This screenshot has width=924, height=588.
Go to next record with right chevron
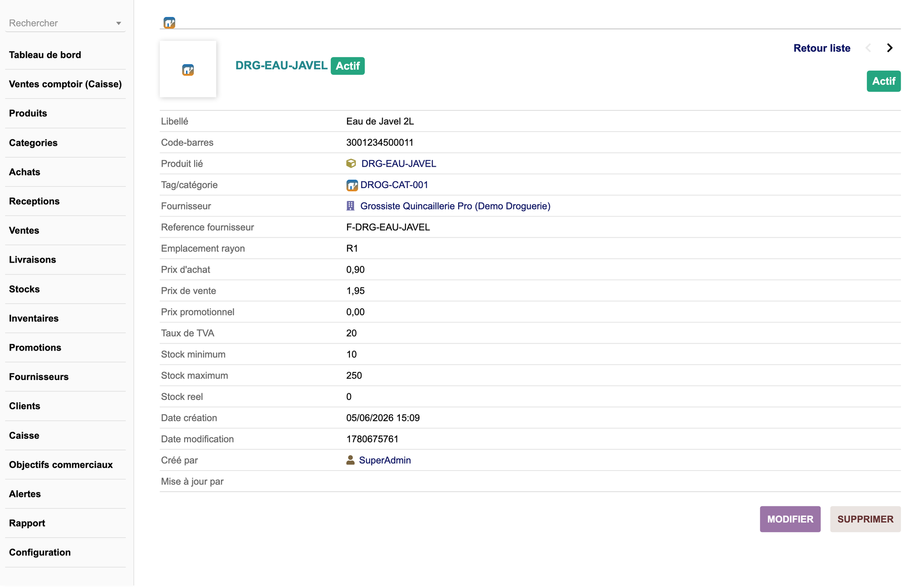[x=890, y=48]
